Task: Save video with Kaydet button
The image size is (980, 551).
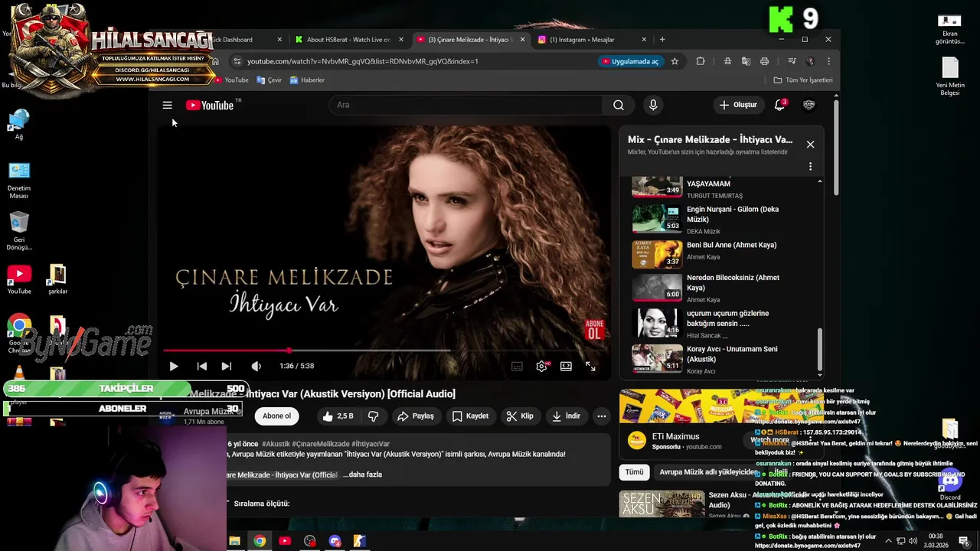Action: pyautogui.click(x=470, y=416)
